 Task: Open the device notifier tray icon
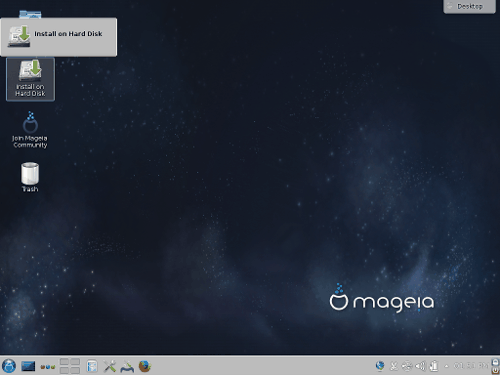pyautogui.click(x=407, y=366)
